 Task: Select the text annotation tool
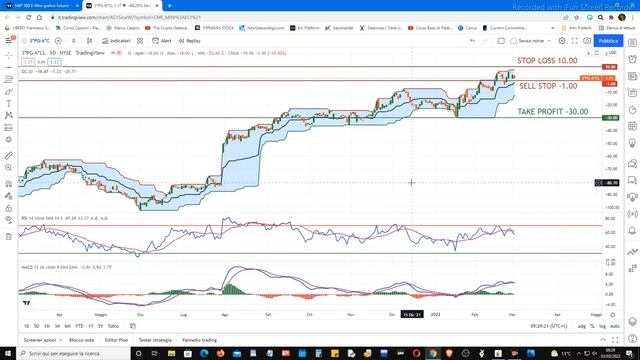[x=9, y=104]
